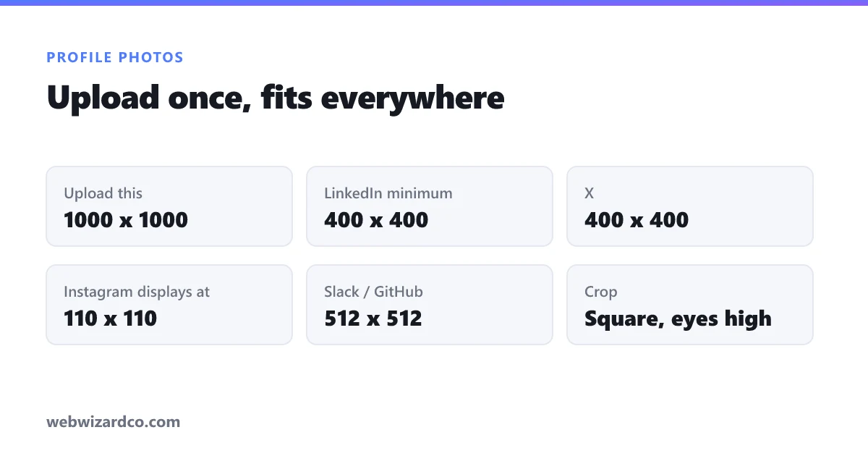
Task: Click the 'LinkedIn minimum' label
Action: (388, 193)
